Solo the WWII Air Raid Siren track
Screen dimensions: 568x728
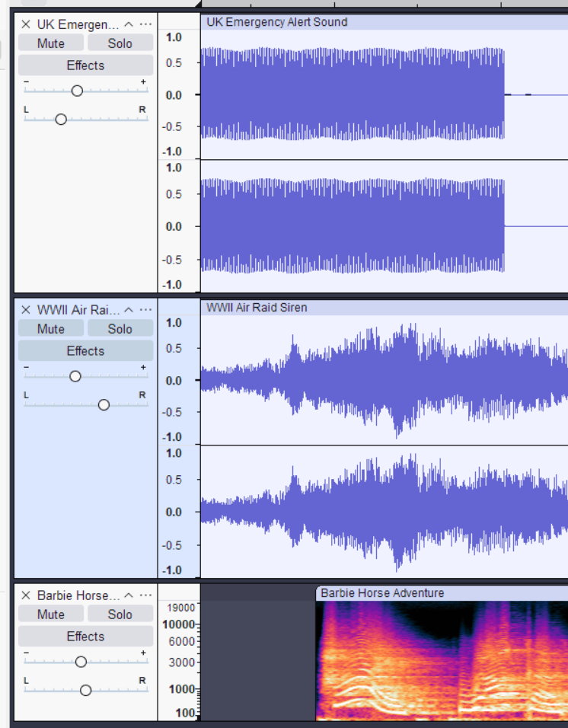point(120,329)
